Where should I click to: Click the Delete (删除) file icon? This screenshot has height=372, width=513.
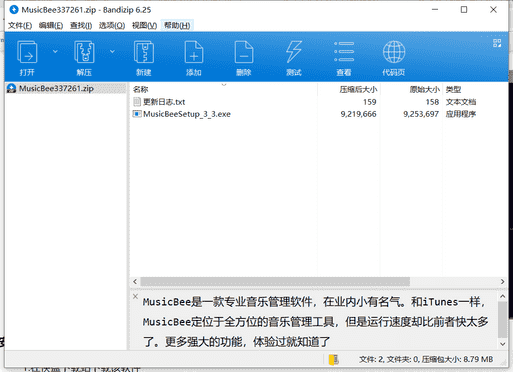[x=244, y=52]
